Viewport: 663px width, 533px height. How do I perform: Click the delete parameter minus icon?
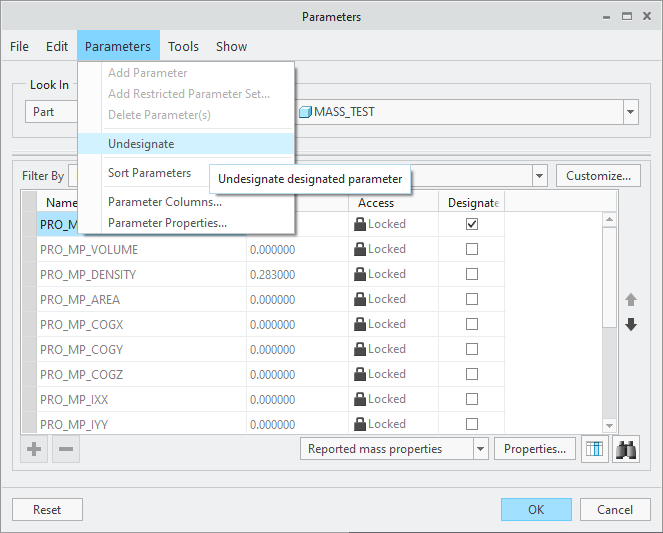coord(66,449)
